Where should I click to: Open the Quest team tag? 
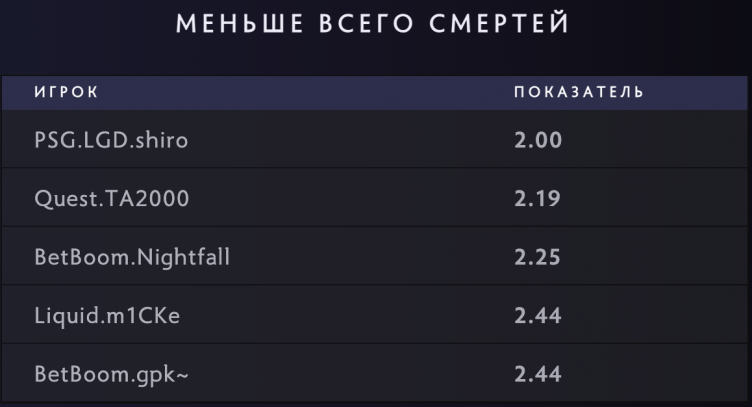(61, 199)
